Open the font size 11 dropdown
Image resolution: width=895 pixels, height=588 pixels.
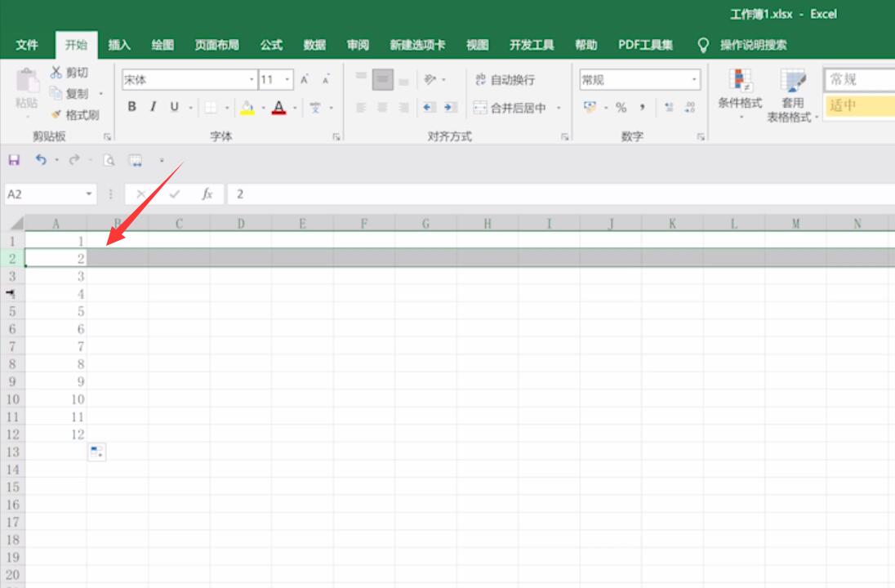(x=287, y=79)
